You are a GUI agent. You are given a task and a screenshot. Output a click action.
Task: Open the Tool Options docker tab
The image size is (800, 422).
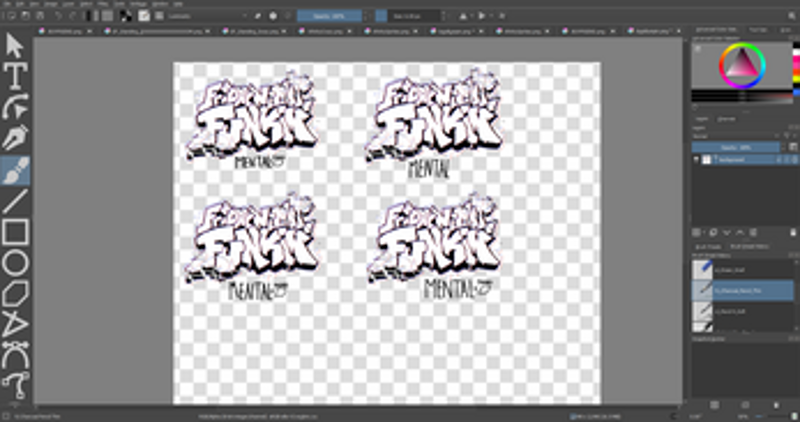tap(758, 30)
